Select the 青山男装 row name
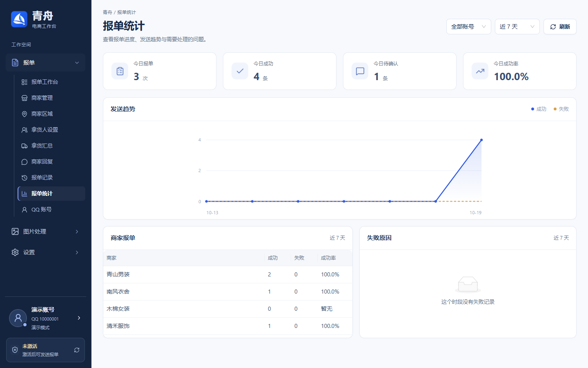The image size is (588, 368). (x=118, y=274)
